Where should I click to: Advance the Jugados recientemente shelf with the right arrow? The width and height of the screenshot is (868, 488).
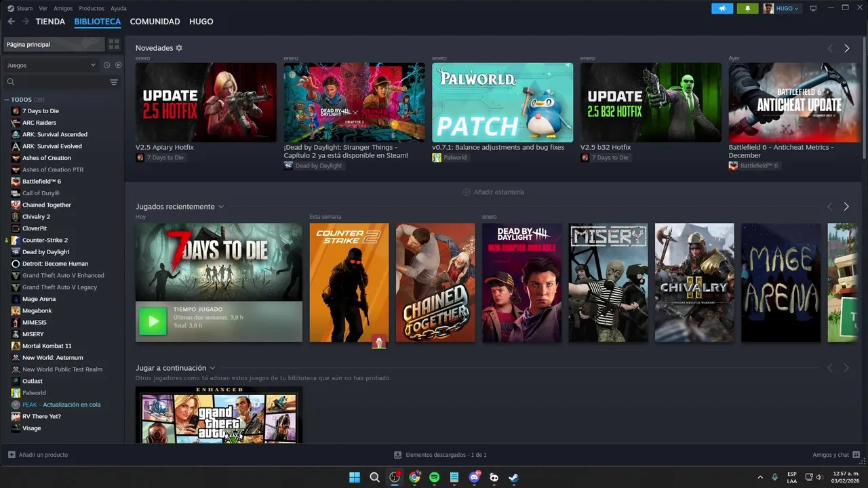[x=846, y=207]
